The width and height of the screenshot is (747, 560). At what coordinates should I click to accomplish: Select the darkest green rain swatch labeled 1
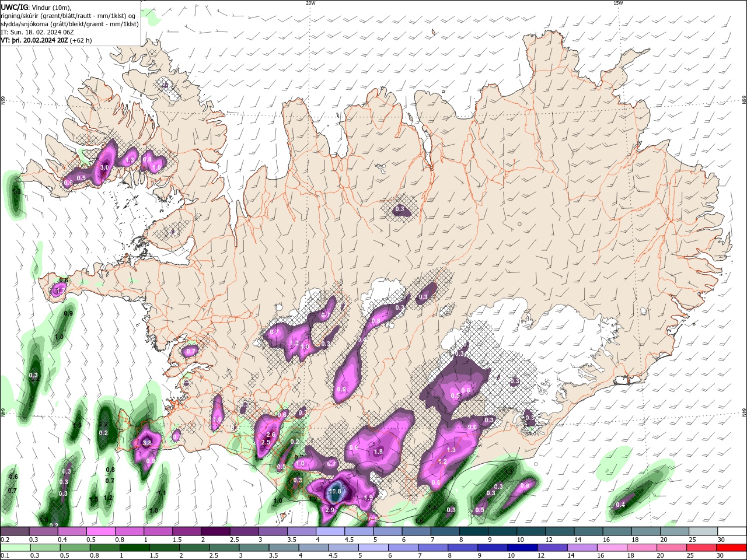click(x=134, y=548)
